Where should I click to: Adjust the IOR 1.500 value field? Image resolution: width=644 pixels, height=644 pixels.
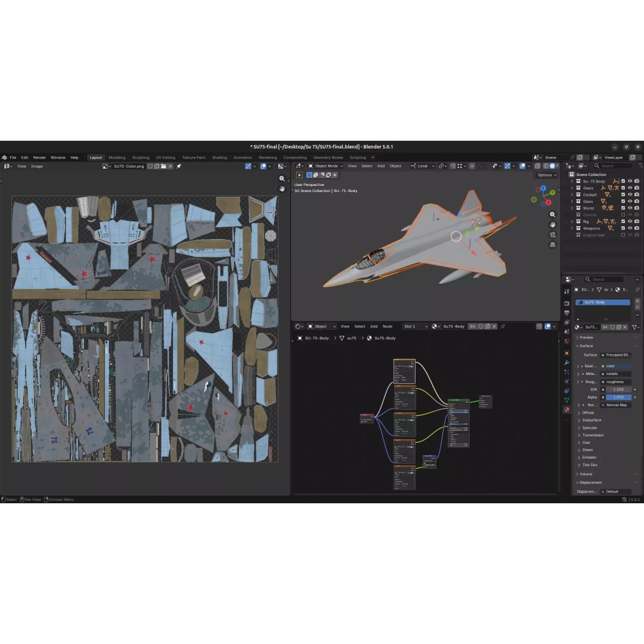click(618, 389)
